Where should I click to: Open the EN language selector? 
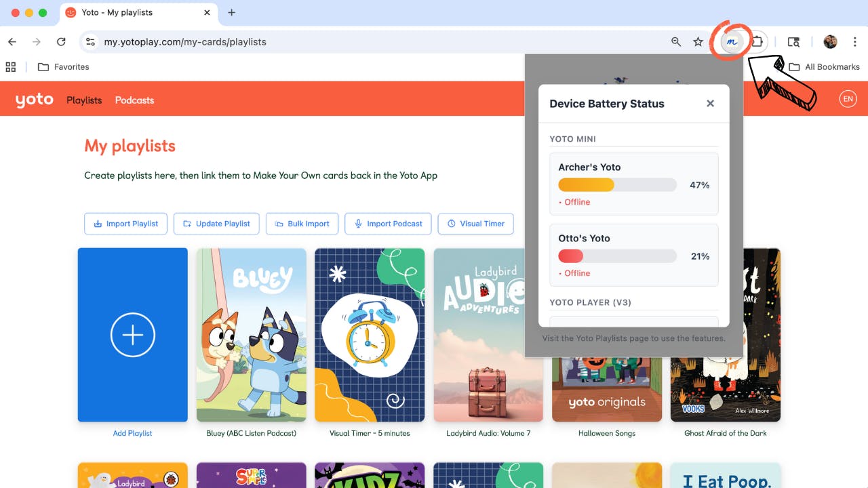click(x=848, y=99)
